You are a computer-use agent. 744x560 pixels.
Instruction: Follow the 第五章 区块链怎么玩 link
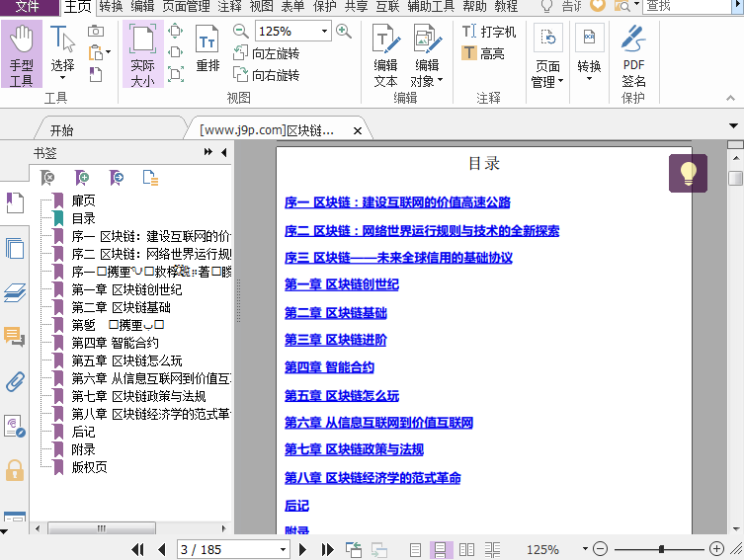[x=342, y=395]
